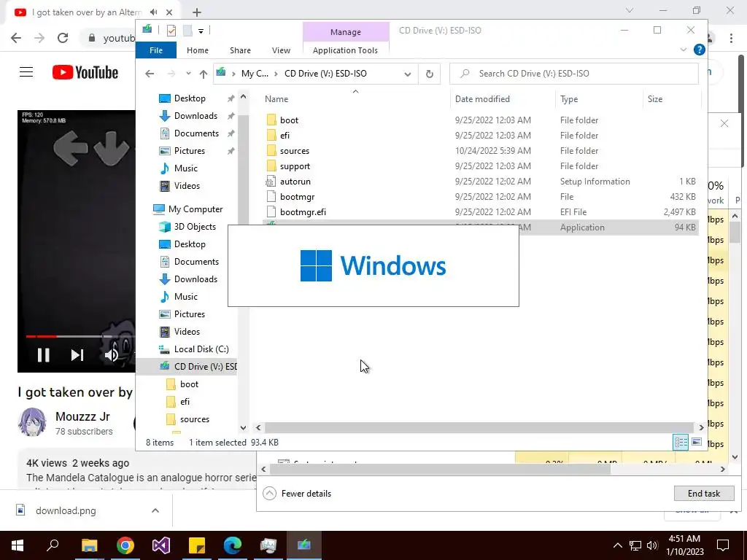Viewport: 747px width, 560px height.
Task: Open the View ribbon tab
Action: pyautogui.click(x=281, y=50)
